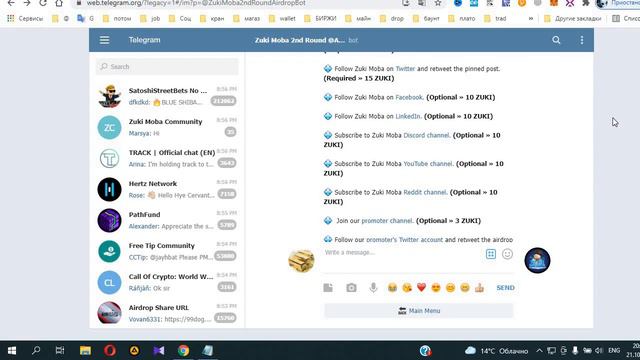Open the Сервисы apps shortcut
The width and height of the screenshot is (640, 360).
pos(25,19)
